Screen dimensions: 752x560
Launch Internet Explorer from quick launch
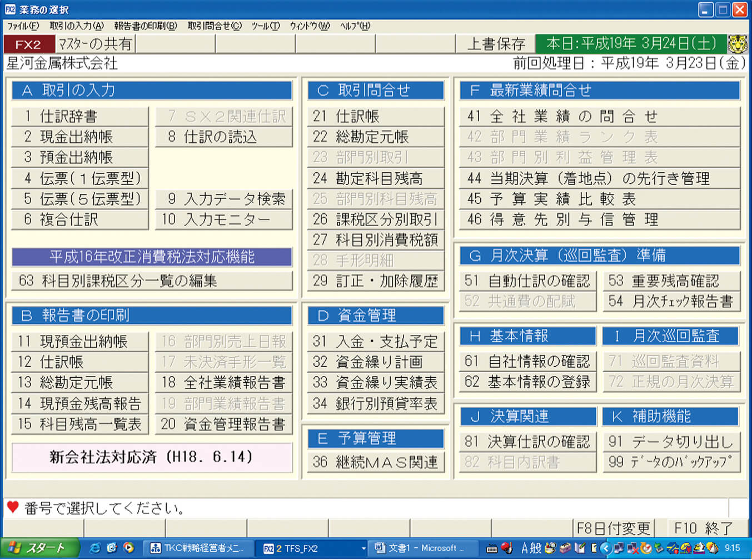click(95, 548)
